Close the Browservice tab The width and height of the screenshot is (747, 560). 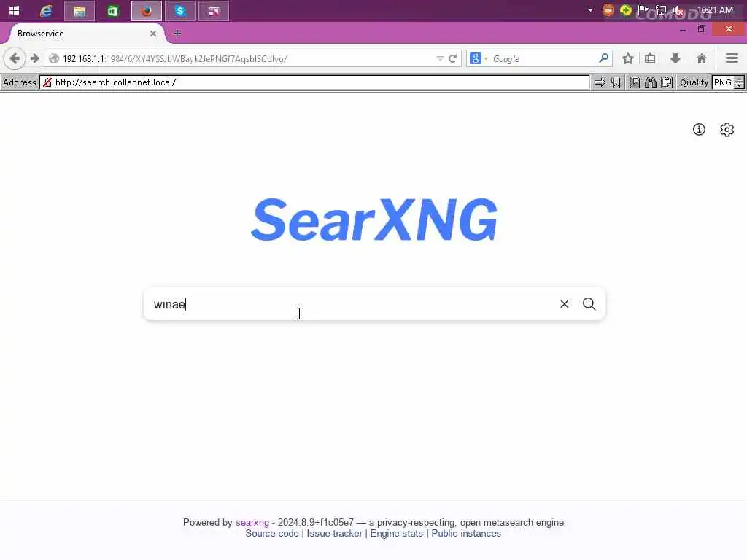click(153, 34)
